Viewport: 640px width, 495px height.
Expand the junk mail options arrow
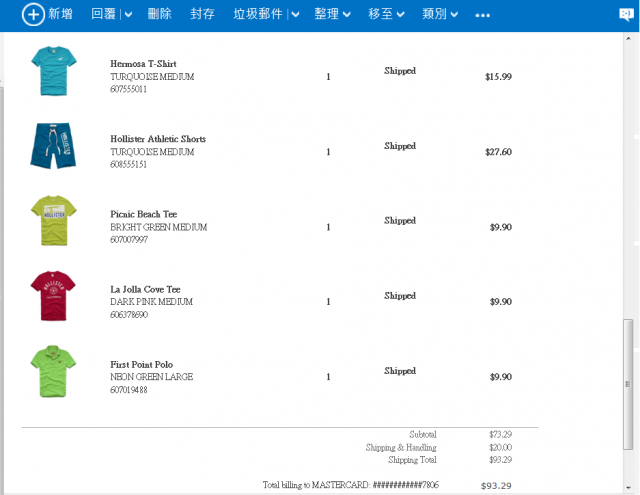(296, 15)
